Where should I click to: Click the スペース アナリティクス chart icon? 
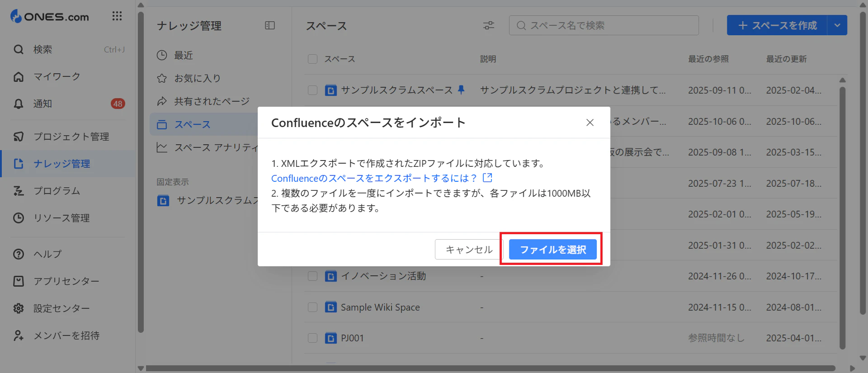[162, 147]
